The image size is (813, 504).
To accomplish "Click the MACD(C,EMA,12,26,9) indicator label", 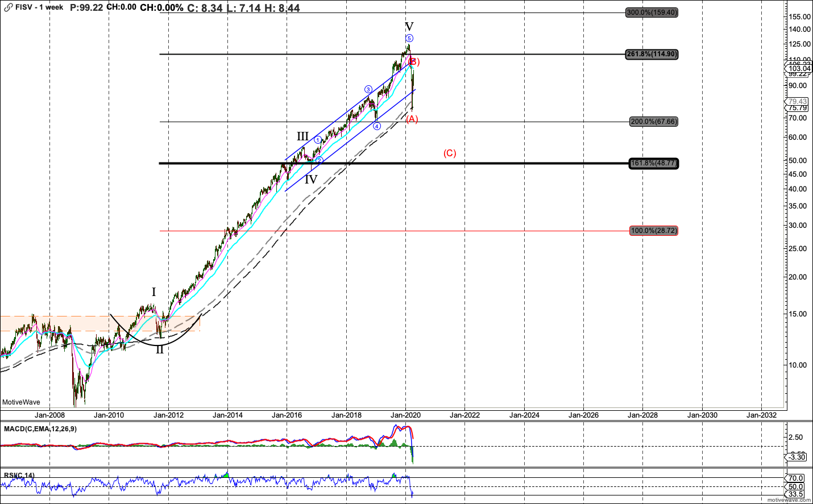I will tap(40, 429).
